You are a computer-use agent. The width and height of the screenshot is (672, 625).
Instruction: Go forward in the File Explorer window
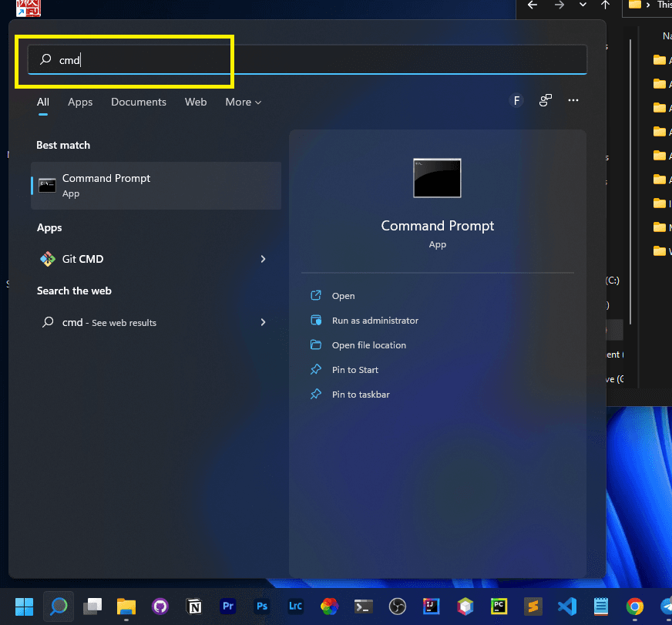pyautogui.click(x=559, y=5)
